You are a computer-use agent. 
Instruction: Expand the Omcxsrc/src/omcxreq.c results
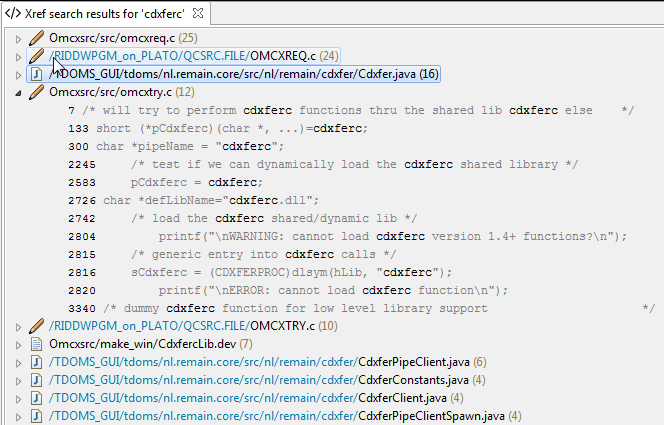coord(18,38)
